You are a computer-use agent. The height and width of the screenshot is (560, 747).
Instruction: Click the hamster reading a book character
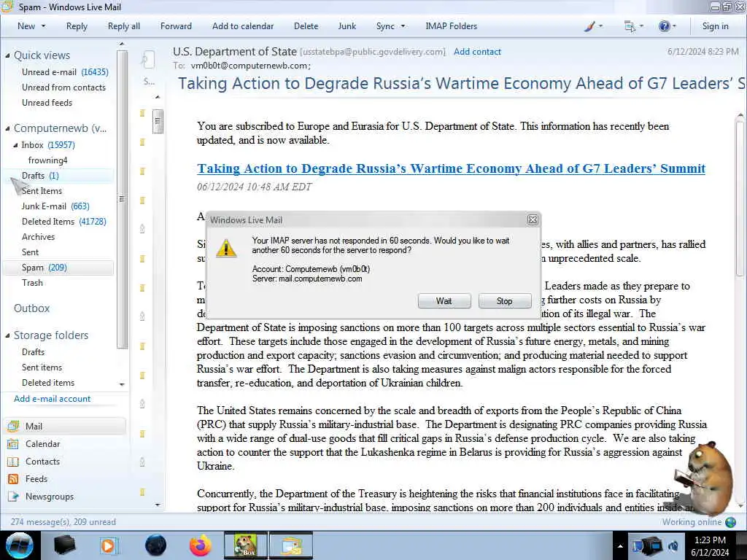tap(704, 478)
